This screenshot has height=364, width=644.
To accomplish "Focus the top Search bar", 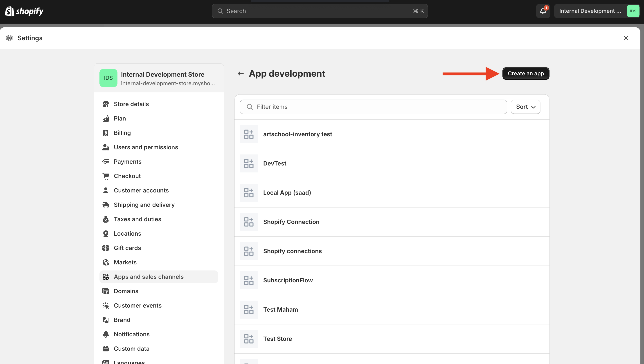I will click(x=320, y=11).
